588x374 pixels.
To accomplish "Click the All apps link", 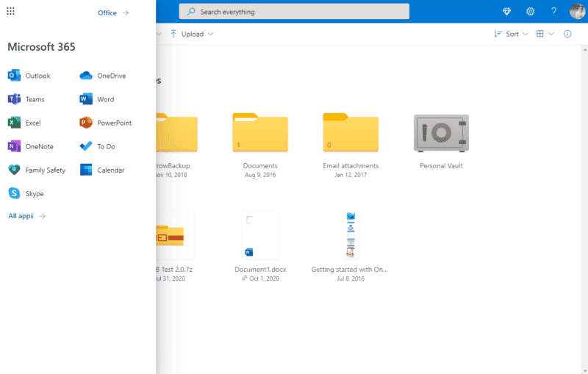I will pos(26,216).
